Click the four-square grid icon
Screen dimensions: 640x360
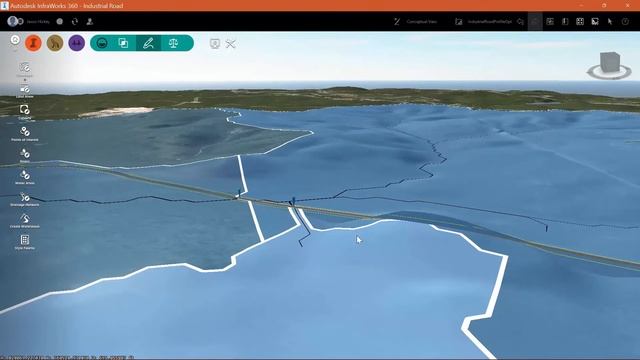580,21
